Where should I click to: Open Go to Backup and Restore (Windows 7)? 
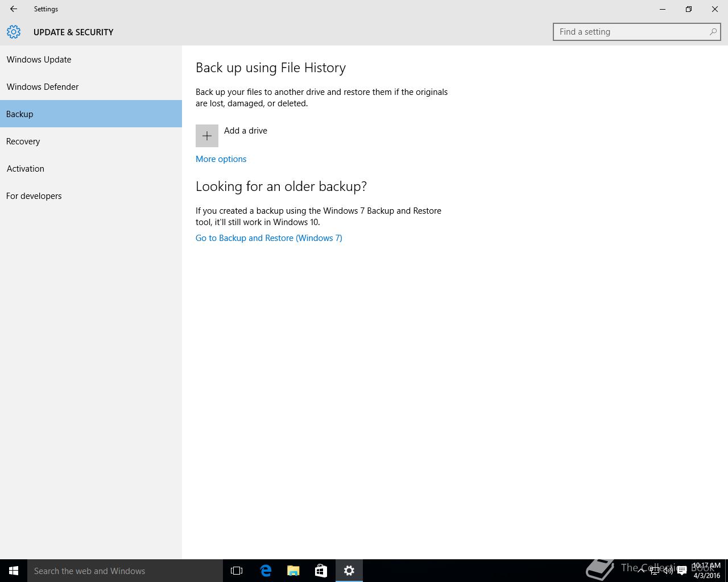click(269, 238)
